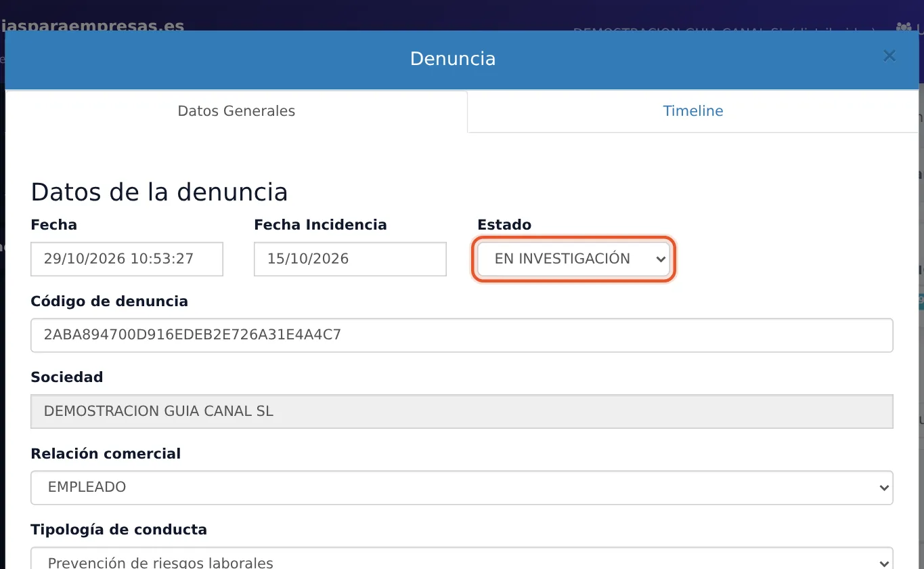This screenshot has height=569, width=924.
Task: Select the Datos Generales tab
Action: click(x=236, y=111)
